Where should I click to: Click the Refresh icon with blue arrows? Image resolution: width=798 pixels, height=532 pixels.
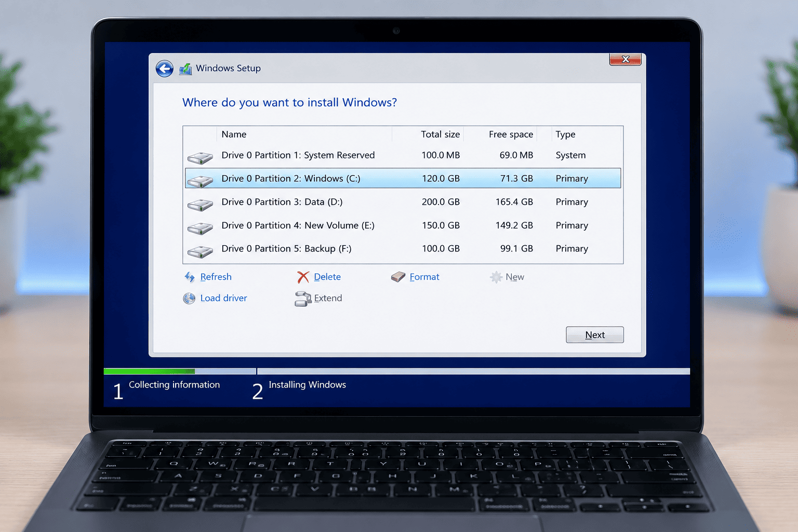point(190,277)
